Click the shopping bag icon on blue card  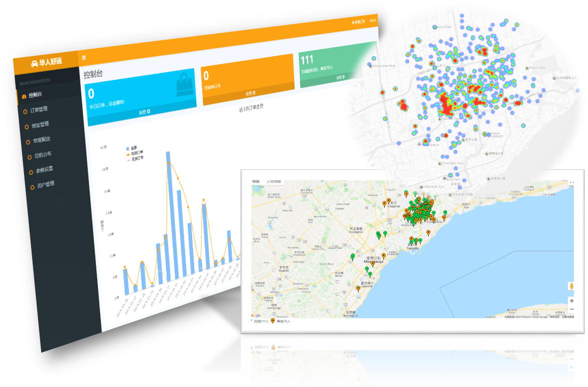coord(185,84)
